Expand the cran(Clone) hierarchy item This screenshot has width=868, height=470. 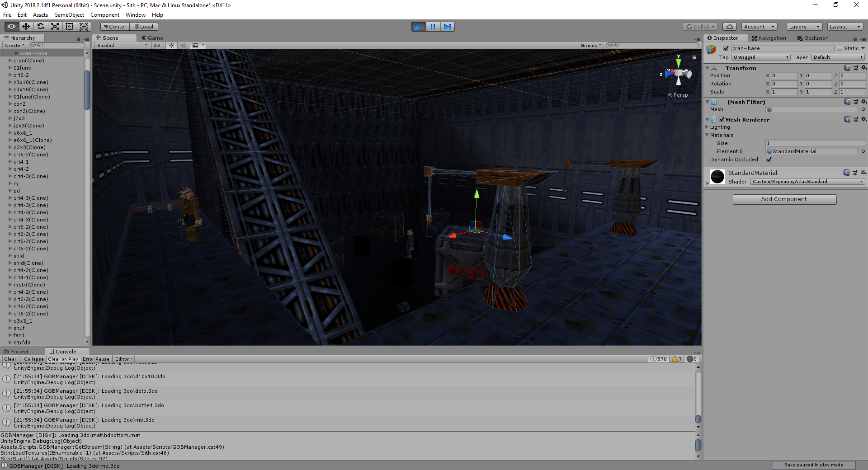(10, 61)
